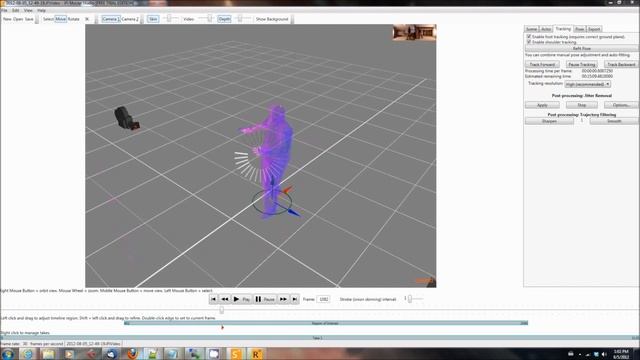Apply jitter removal post-processing

(x=542, y=105)
